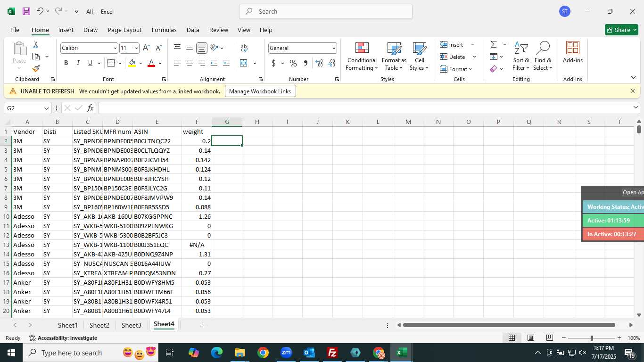Switch to the Data ribbon tab
The width and height of the screenshot is (644, 362).
coord(193,30)
